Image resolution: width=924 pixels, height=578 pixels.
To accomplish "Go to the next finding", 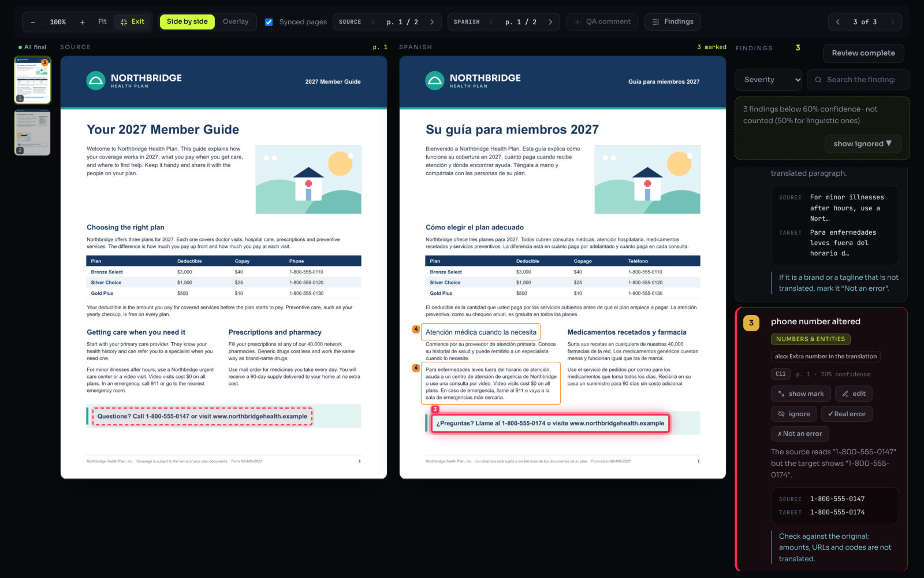I will [892, 22].
